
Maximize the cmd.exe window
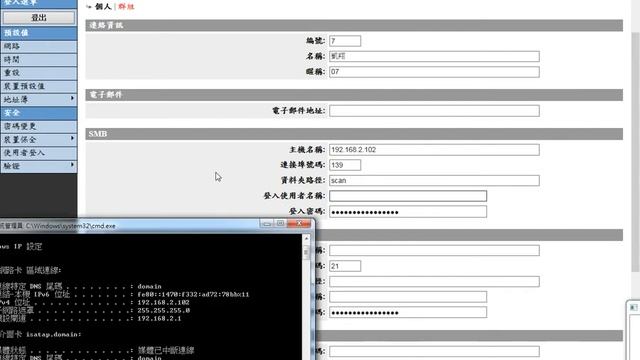[x=280, y=224]
